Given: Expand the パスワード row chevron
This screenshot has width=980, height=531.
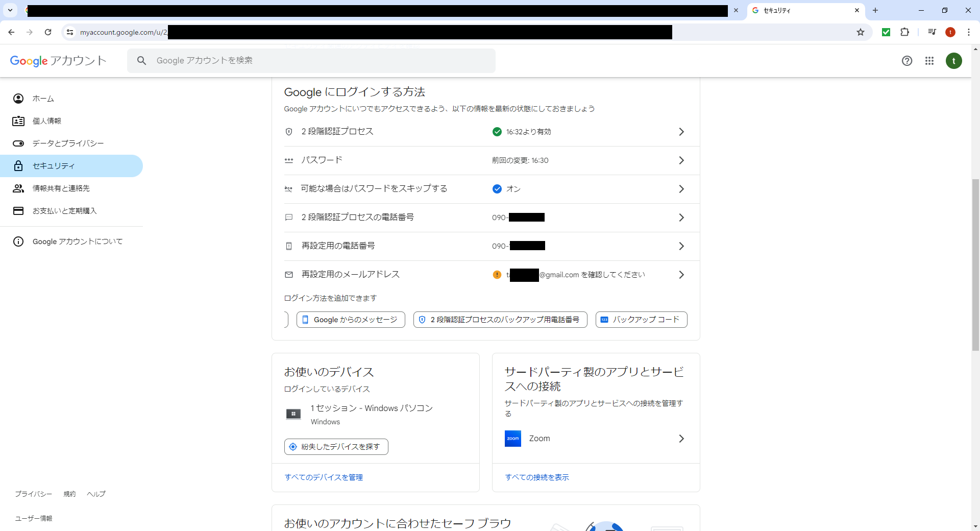Looking at the screenshot, I should [681, 160].
